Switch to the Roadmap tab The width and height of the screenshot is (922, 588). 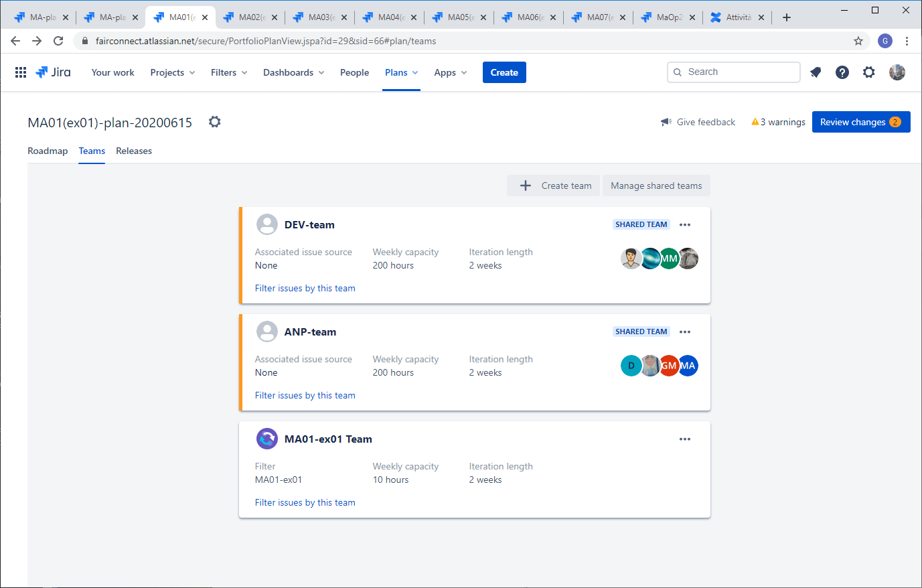[x=48, y=151]
